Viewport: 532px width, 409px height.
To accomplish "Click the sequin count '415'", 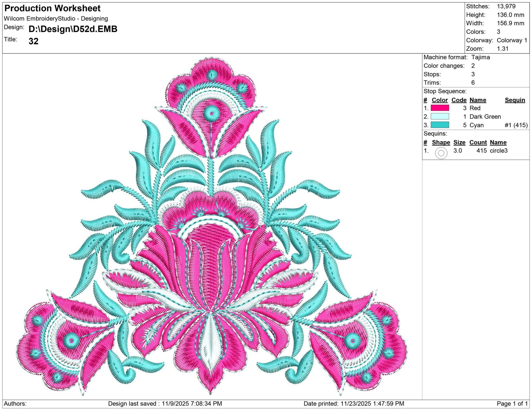I will (481, 151).
